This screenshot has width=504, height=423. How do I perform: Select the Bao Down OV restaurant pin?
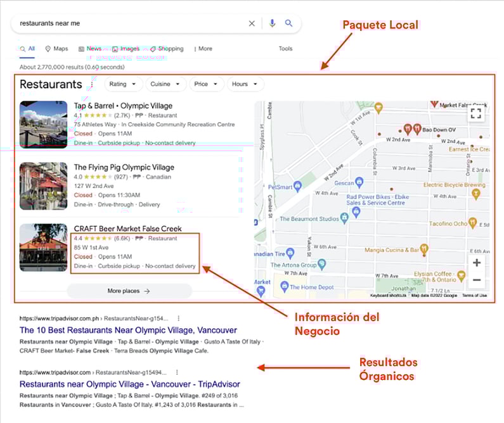417,129
